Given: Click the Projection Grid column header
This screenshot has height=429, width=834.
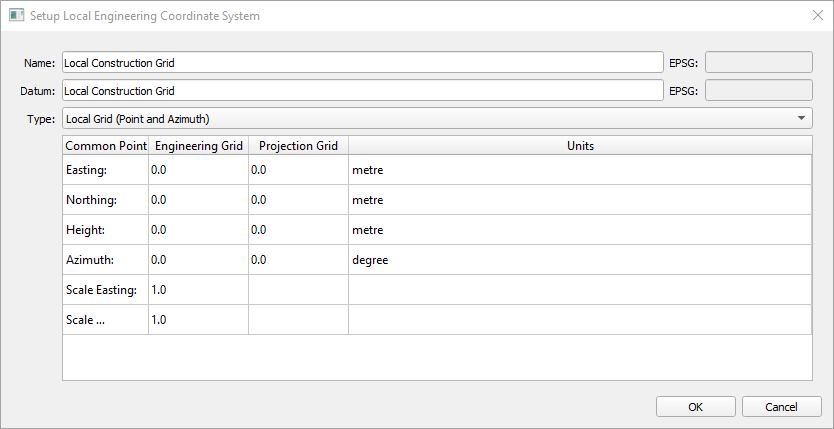Looking at the screenshot, I should [x=298, y=146].
